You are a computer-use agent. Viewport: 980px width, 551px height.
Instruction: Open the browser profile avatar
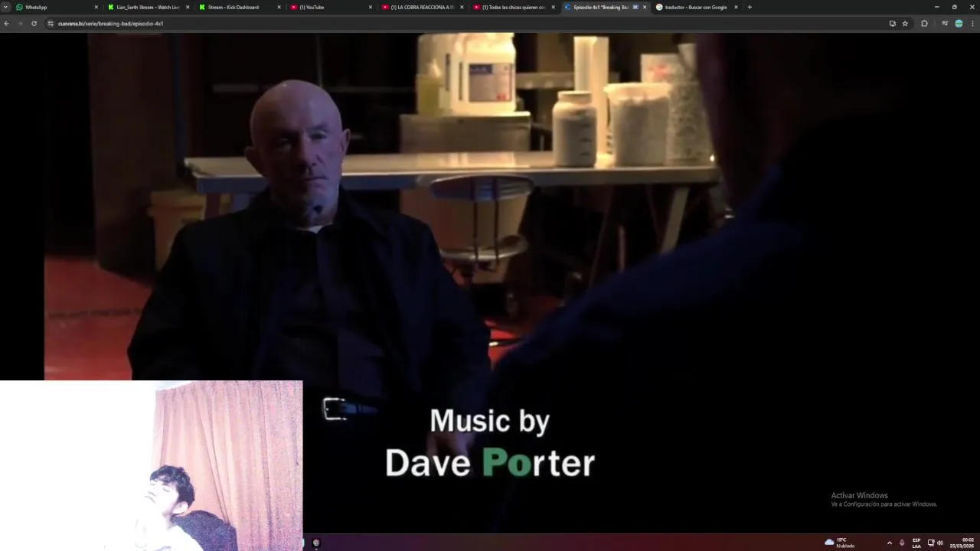pyautogui.click(x=959, y=24)
